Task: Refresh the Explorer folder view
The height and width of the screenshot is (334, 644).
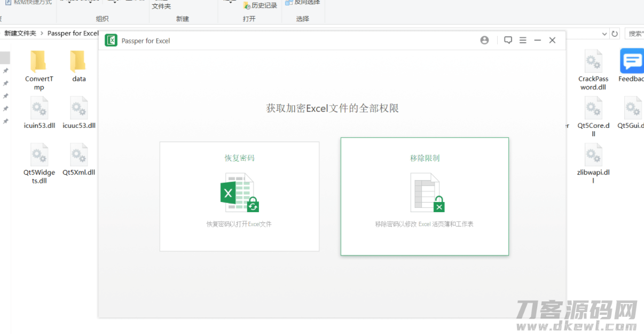Action: tap(615, 34)
